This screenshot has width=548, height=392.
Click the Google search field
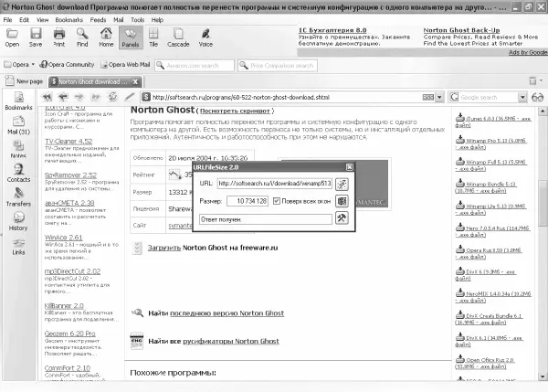489,97
